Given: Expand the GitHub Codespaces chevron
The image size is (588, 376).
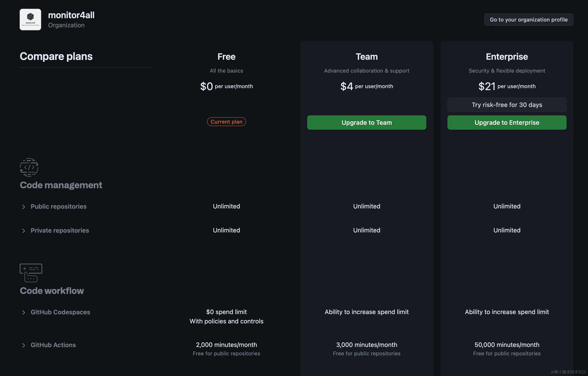Looking at the screenshot, I should [24, 312].
